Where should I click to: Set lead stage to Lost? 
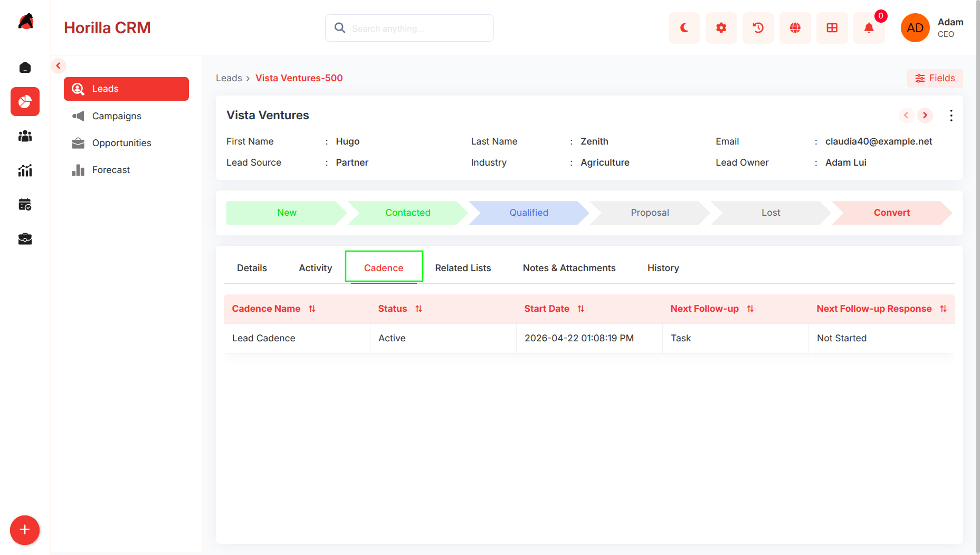[770, 213]
